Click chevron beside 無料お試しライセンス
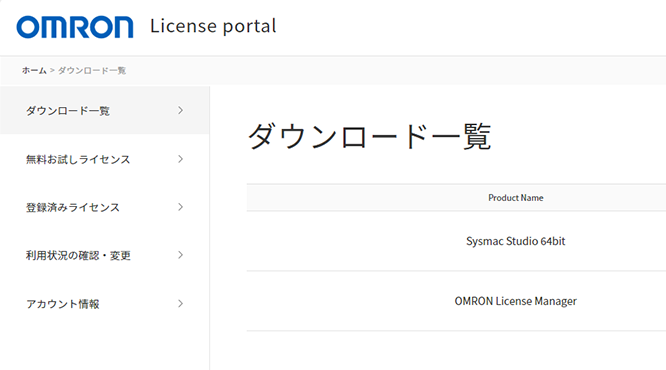Viewport: 666px width, 370px height. [x=181, y=159]
